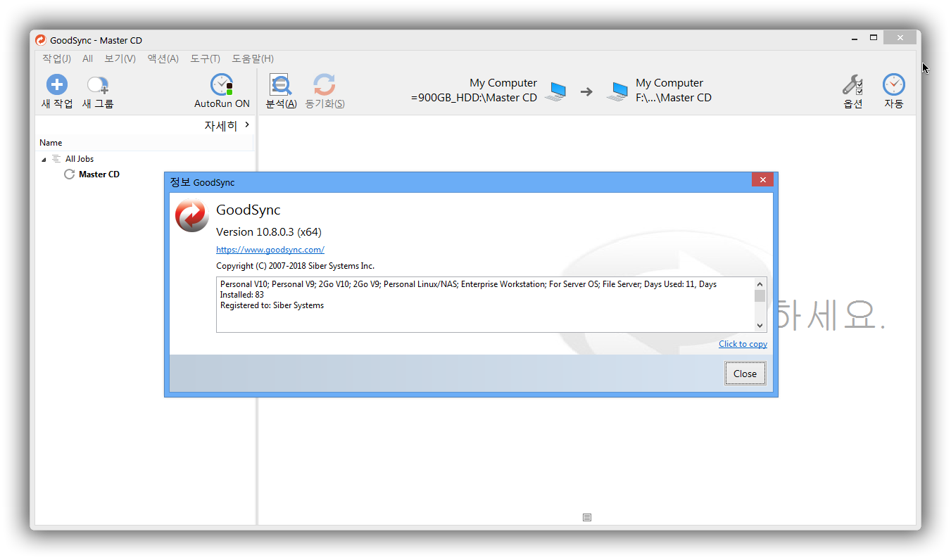Click the GoodSync logo in the About dialog
The width and height of the screenshot is (951, 560).
coord(191,215)
